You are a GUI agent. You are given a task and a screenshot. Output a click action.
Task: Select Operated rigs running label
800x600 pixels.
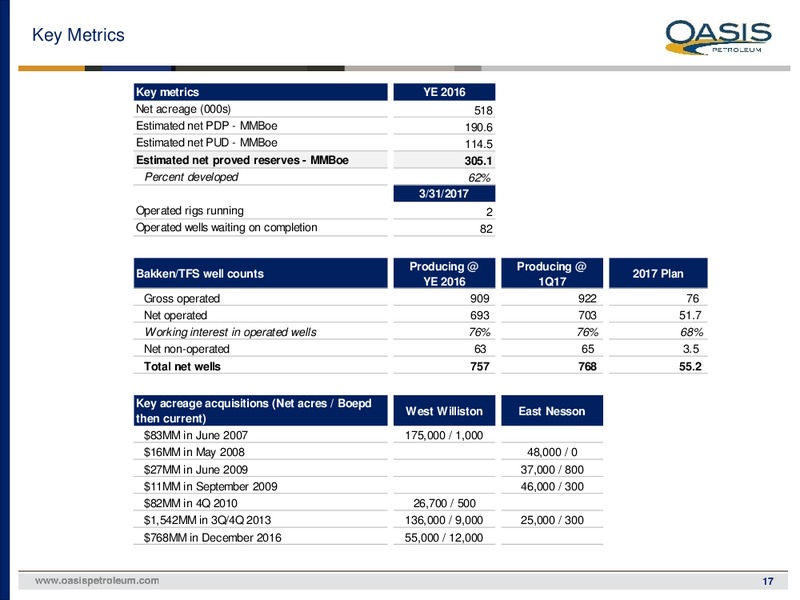point(190,211)
